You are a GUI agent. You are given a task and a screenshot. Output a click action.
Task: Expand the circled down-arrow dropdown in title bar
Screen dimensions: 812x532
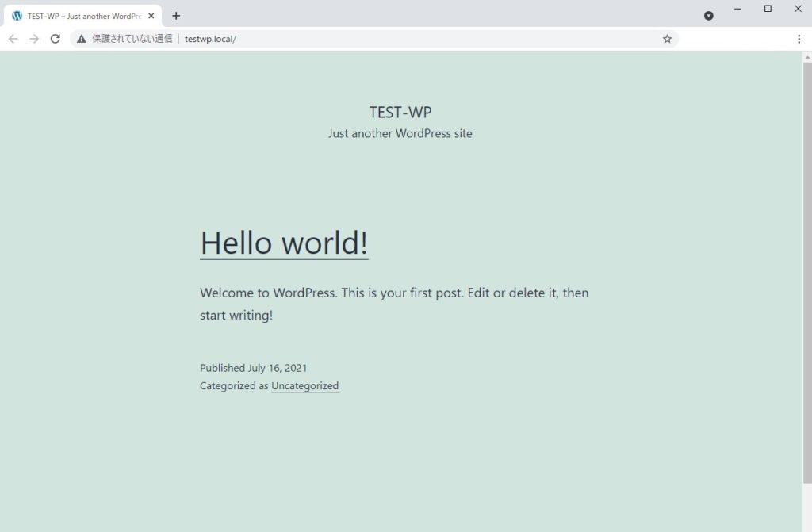709,16
